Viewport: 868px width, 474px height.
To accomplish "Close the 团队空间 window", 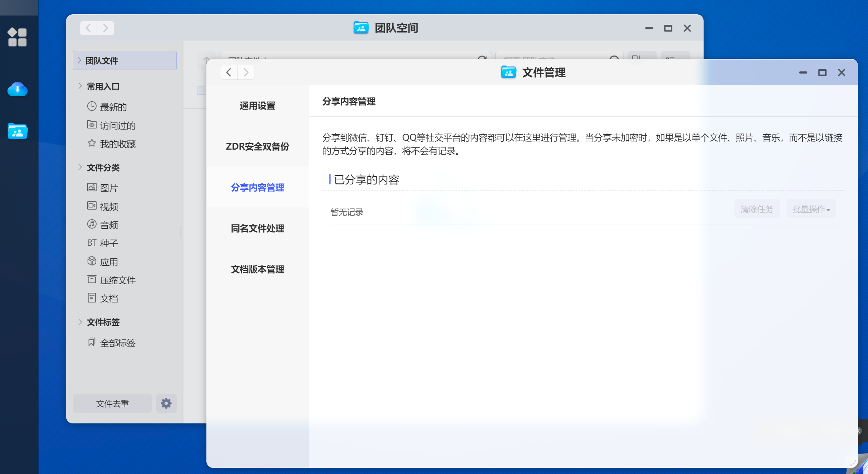I will (x=687, y=28).
